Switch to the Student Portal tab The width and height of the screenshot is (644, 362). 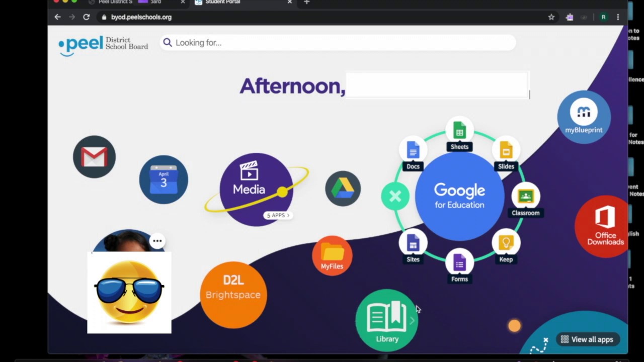click(242, 3)
